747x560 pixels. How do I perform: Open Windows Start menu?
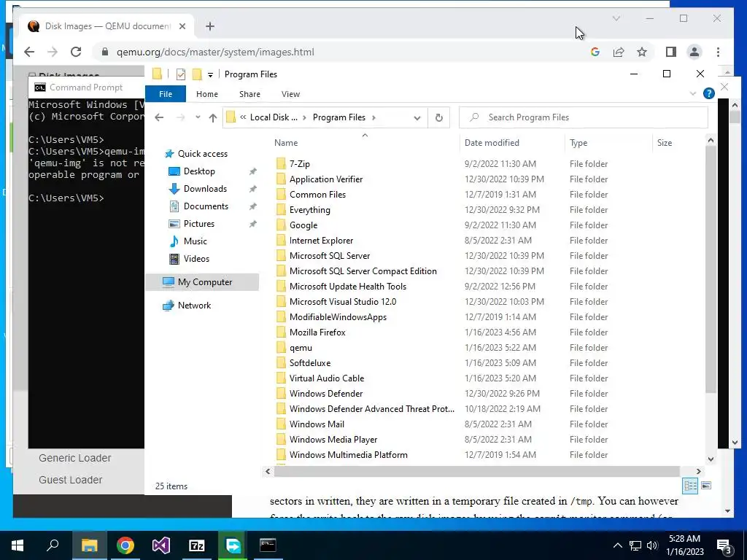coord(18,545)
